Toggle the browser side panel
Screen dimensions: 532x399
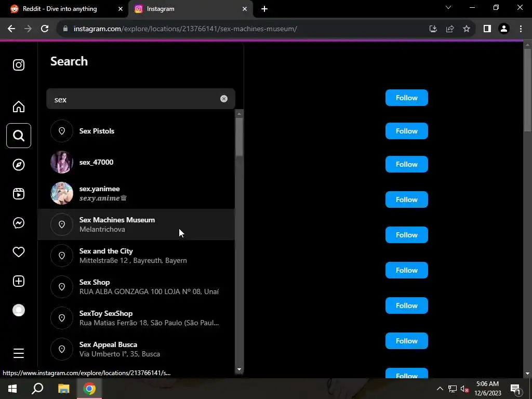click(487, 29)
